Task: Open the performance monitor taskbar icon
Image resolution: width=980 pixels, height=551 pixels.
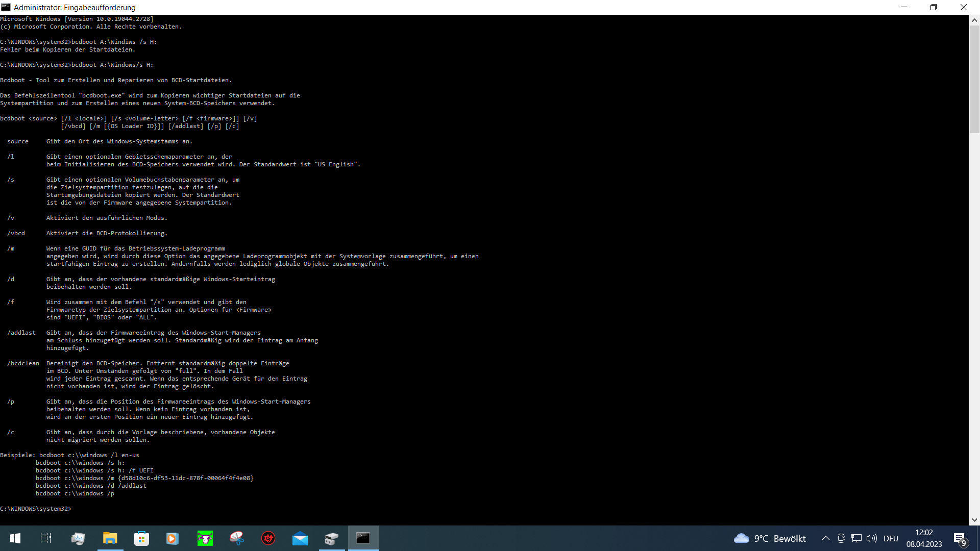Action: point(78,538)
